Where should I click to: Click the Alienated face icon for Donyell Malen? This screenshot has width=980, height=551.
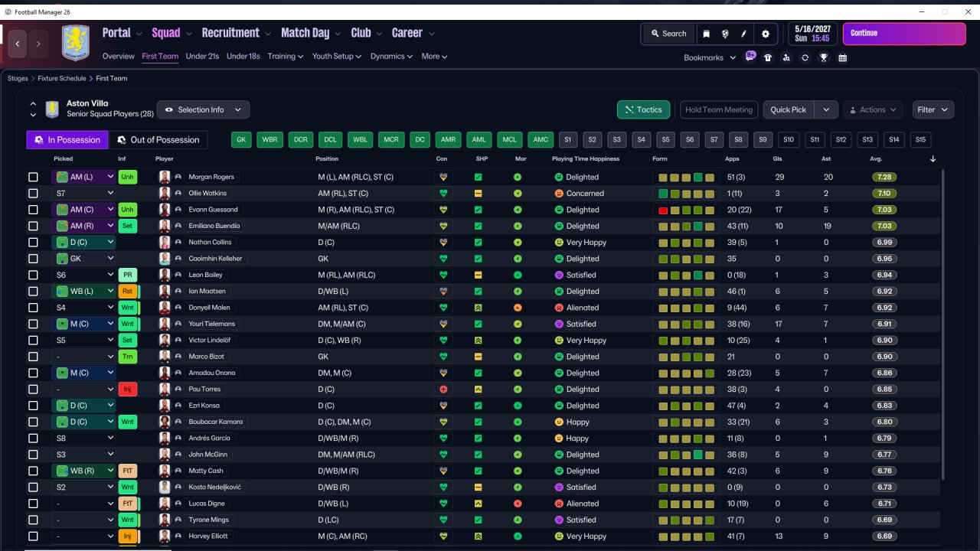pos(559,308)
